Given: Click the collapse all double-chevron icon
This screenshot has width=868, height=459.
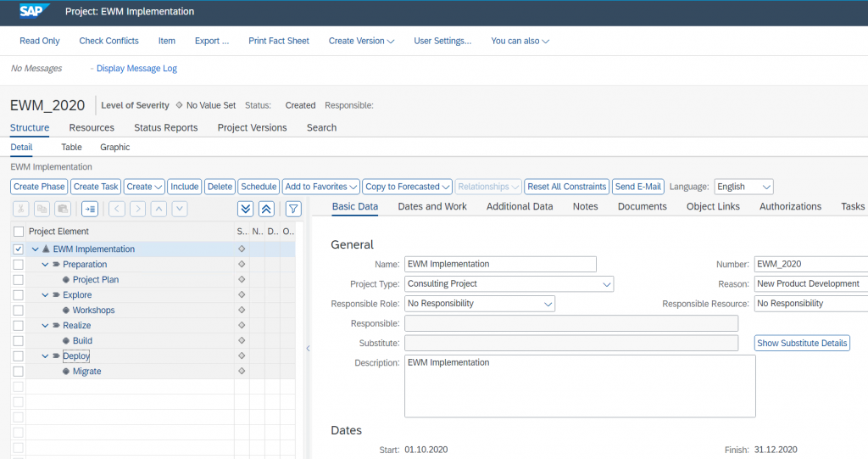Looking at the screenshot, I should tap(266, 209).
